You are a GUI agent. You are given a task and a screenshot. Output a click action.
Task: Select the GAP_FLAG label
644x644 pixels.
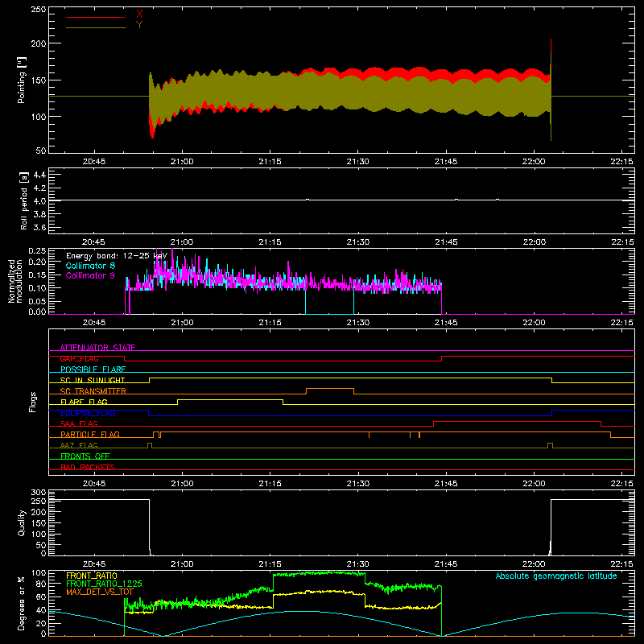(x=79, y=358)
